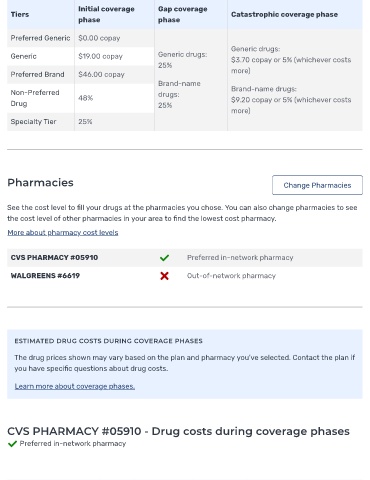
Task: Click Initial coverage phase column header
Action: [106, 14]
